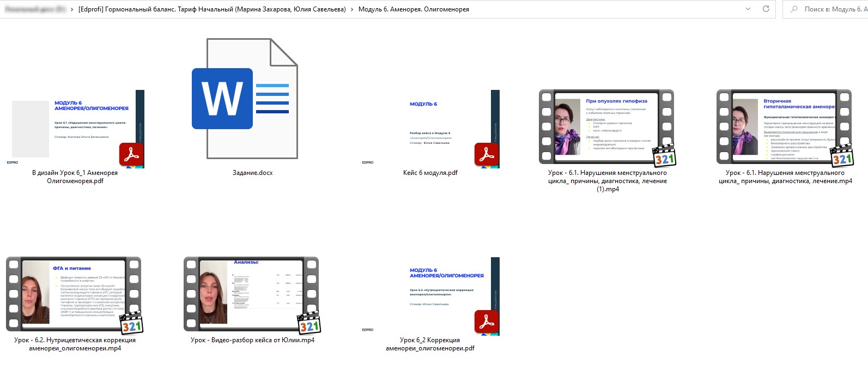Click the file name label Задание.docx
868x388 pixels.
pos(252,173)
